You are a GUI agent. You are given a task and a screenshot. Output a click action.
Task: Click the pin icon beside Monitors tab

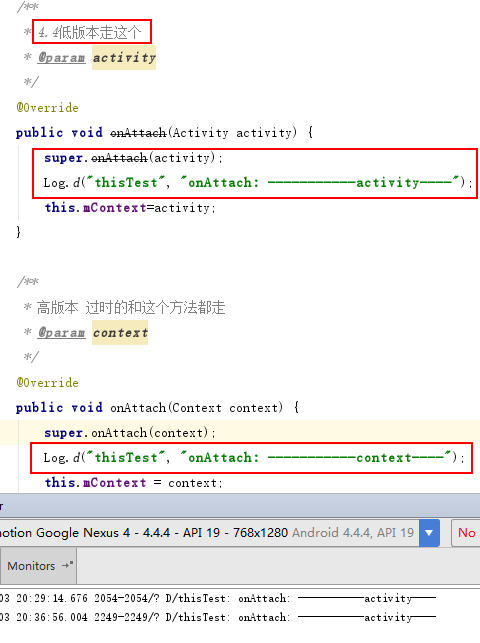click(67, 565)
